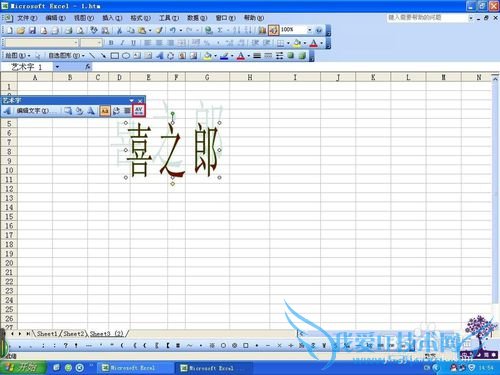Select the Rectangle drawing tool
500x375 pixels.
click(114, 56)
